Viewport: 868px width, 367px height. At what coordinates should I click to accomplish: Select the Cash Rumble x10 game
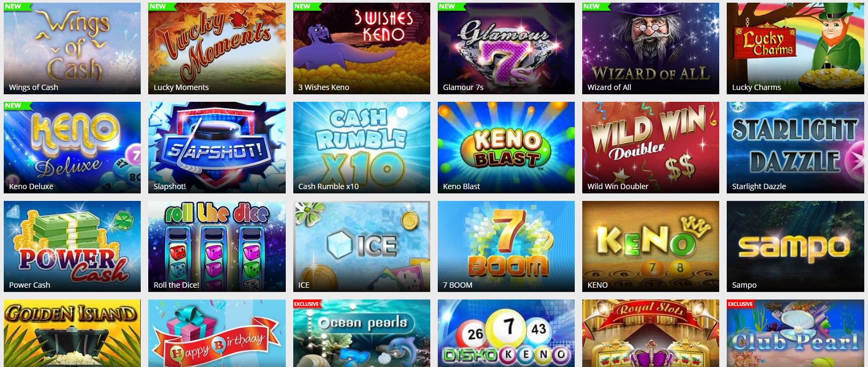[362, 147]
